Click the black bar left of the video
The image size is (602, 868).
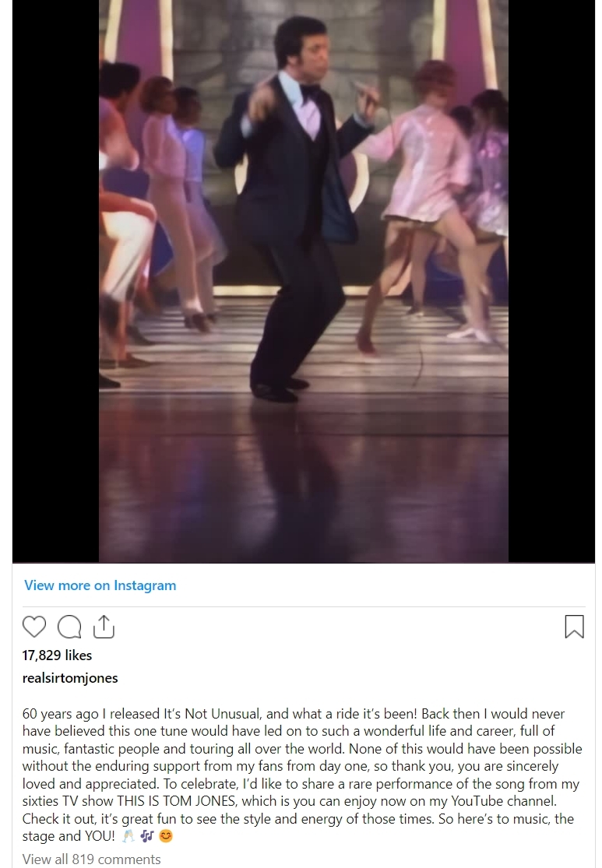tap(55, 281)
